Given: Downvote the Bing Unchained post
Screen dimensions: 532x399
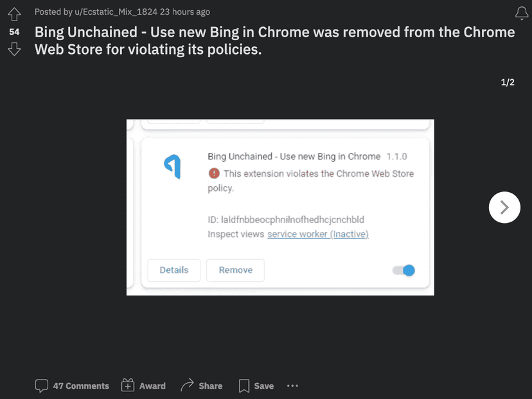Looking at the screenshot, I should [x=14, y=49].
